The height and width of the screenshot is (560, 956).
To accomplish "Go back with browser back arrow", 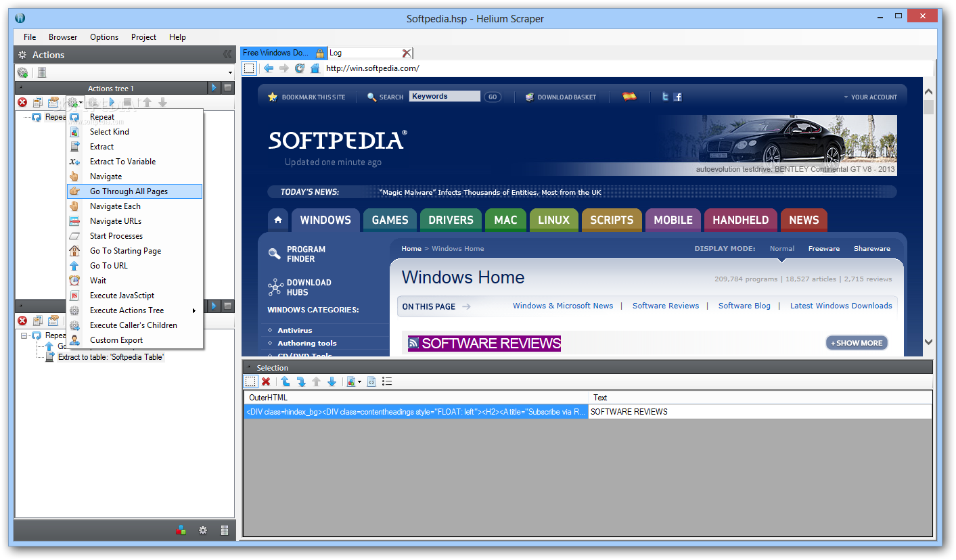I will pyautogui.click(x=269, y=68).
